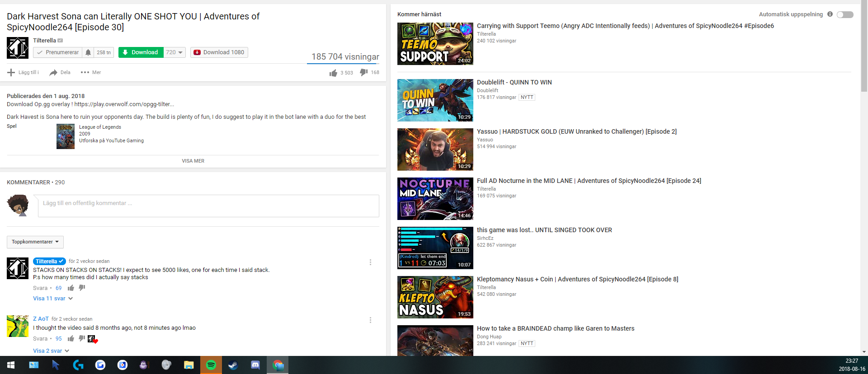Open Steam from the taskbar
The image size is (868, 374).
pos(233,365)
